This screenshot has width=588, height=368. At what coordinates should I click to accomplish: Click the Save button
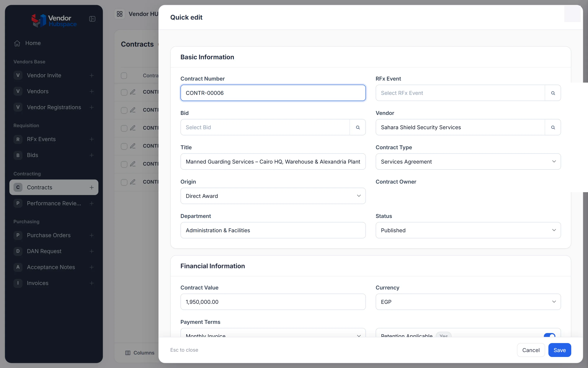(x=560, y=350)
